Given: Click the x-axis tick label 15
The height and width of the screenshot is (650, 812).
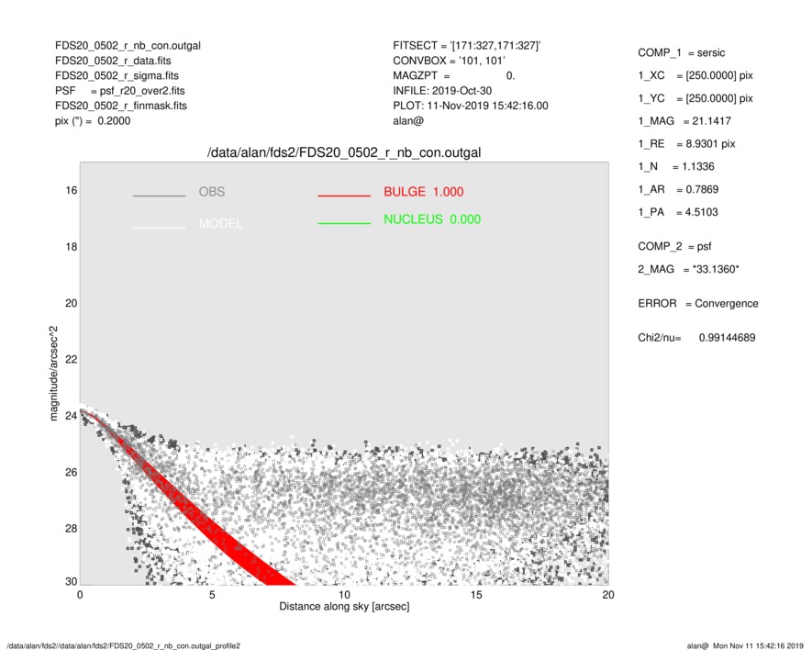Looking at the screenshot, I should [x=476, y=595].
